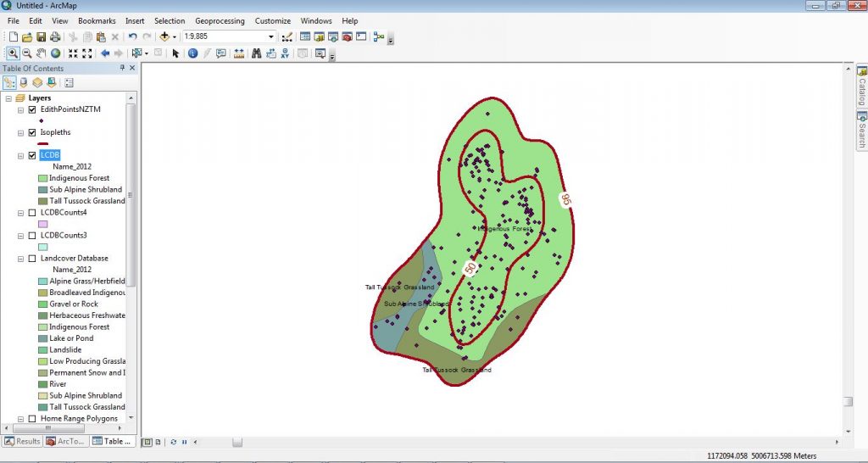Uncheck the EdithPointsNZTM layer checkbox

click(32, 109)
